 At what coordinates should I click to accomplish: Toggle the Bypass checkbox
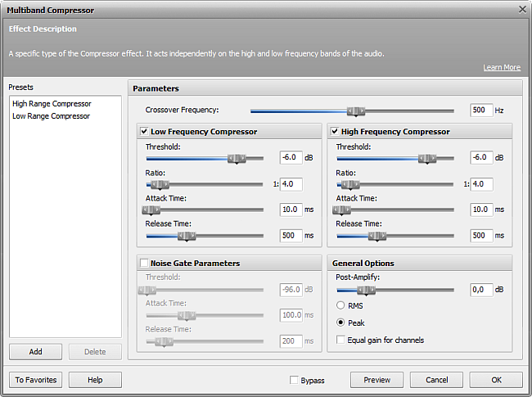tap(294, 380)
